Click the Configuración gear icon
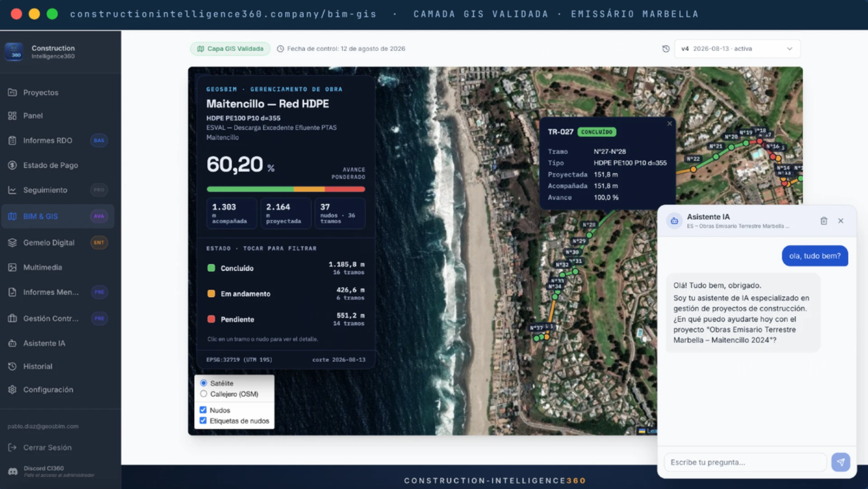The height and width of the screenshot is (489, 868). [12, 390]
